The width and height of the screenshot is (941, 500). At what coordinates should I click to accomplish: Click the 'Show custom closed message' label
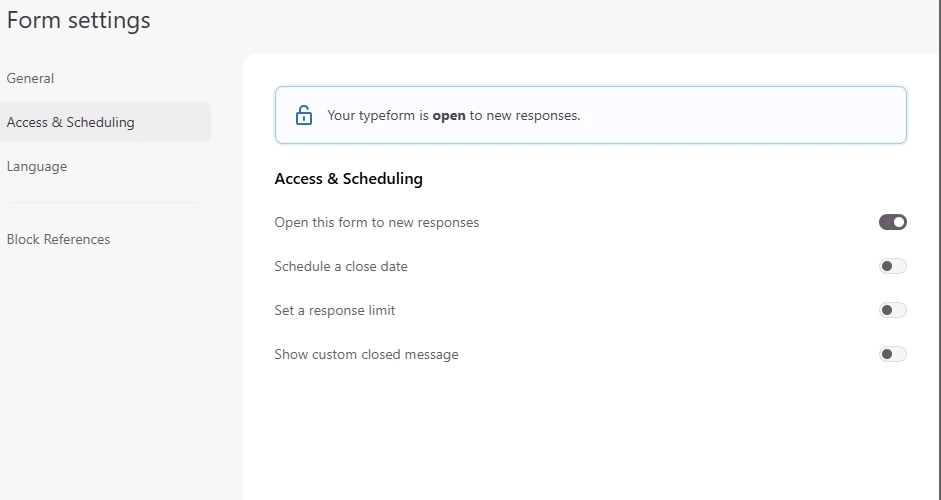(366, 354)
